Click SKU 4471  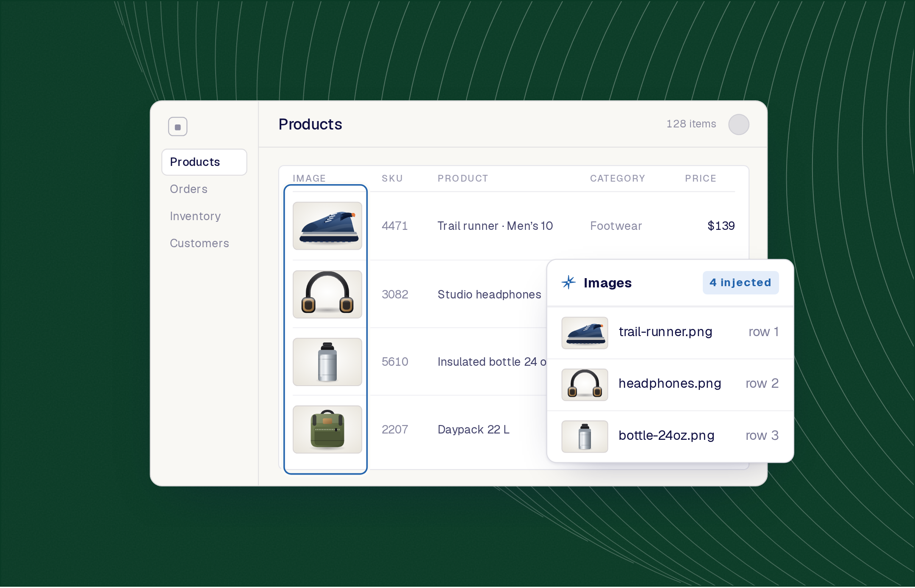click(x=395, y=226)
